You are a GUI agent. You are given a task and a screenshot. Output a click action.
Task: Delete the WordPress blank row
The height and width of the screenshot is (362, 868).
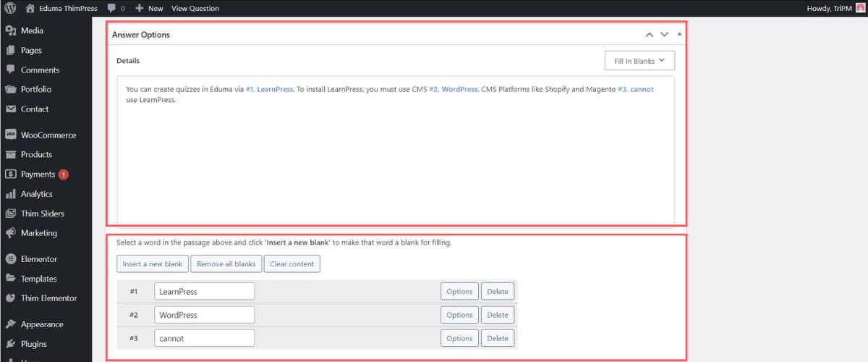pos(498,315)
